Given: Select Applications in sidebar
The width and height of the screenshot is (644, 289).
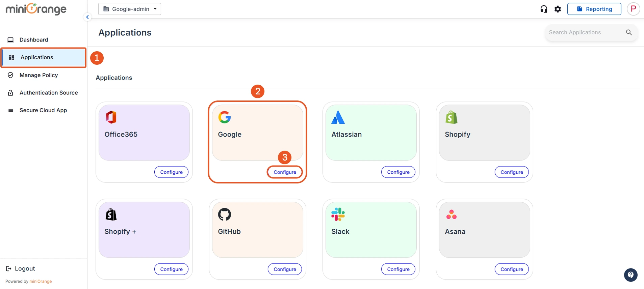Looking at the screenshot, I should 44,57.
